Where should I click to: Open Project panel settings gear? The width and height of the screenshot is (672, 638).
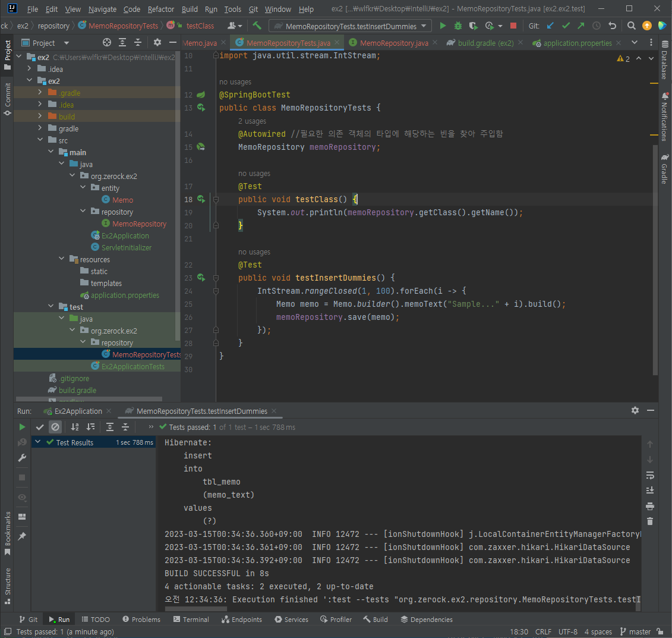tap(157, 42)
